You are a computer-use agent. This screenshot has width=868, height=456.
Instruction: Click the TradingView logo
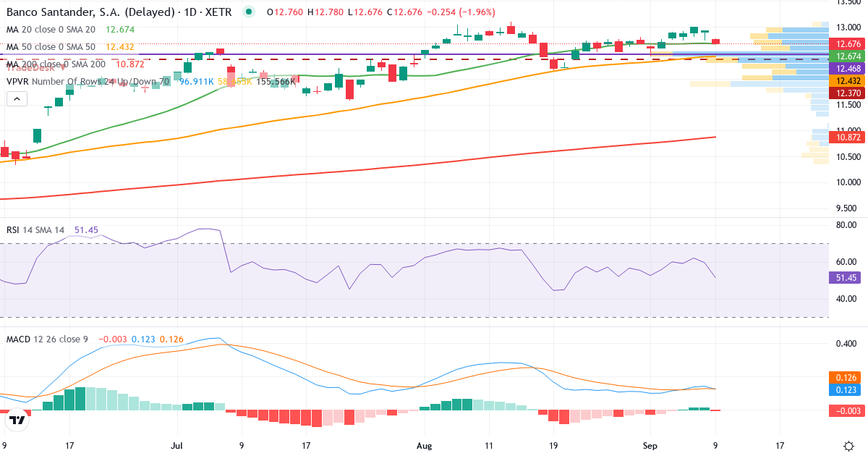17,419
